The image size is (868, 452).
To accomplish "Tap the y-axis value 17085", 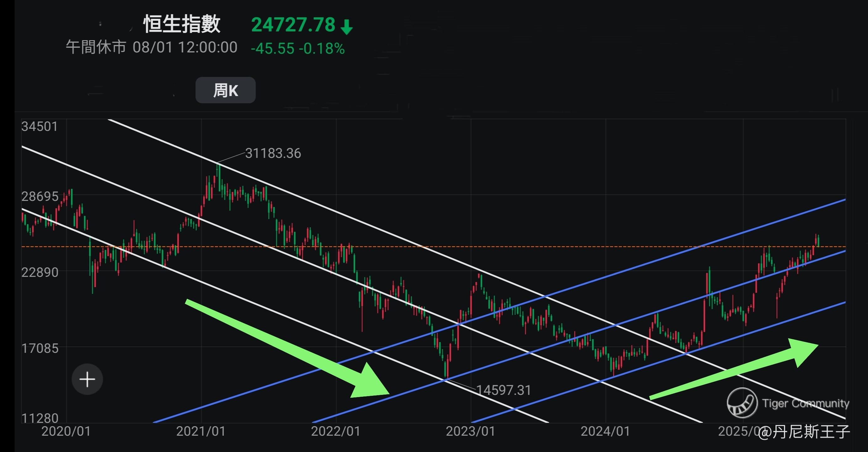I will (x=40, y=348).
